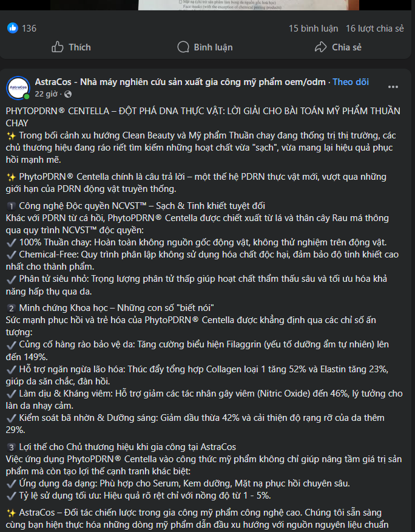Click the green online dot on the avatar

[27, 97]
